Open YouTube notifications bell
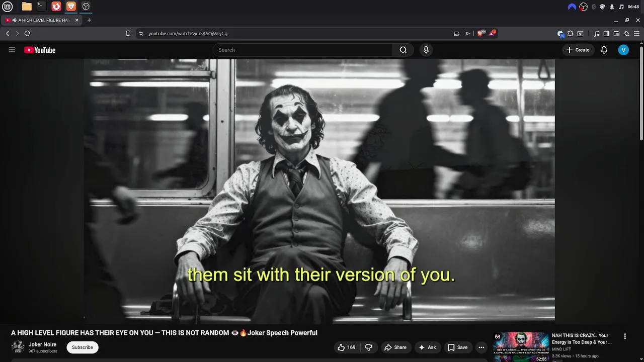The width and height of the screenshot is (644, 362). (604, 50)
